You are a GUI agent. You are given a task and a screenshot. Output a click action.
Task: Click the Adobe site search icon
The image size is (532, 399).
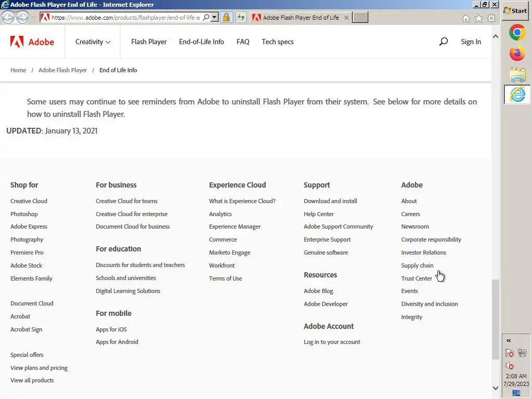(x=444, y=42)
